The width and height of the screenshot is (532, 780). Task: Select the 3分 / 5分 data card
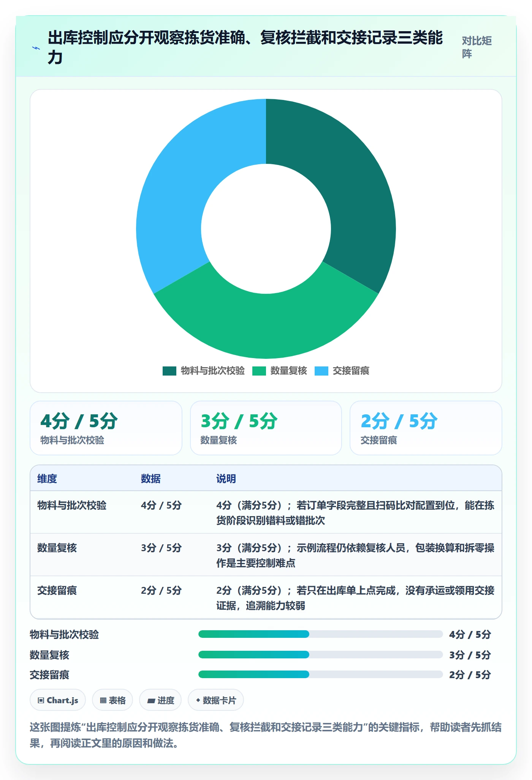click(266, 428)
